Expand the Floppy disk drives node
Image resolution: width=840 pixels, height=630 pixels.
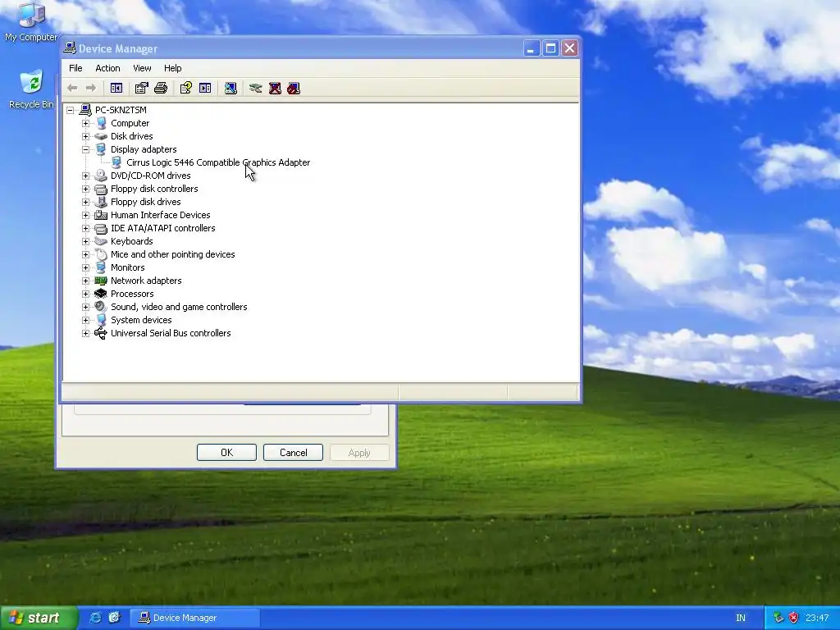click(85, 202)
